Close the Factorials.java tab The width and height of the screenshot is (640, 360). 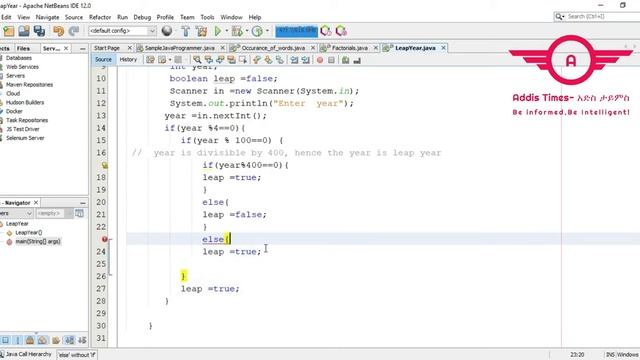click(x=376, y=48)
